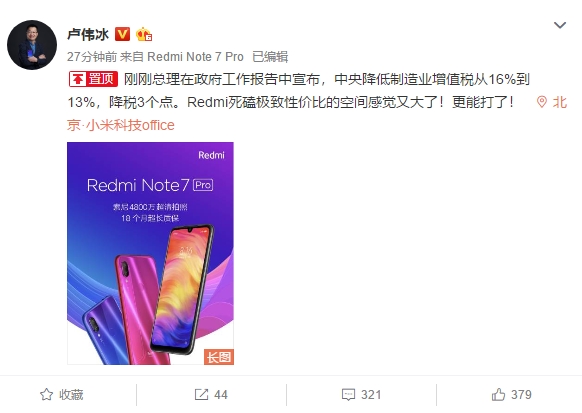
Task: Click the crown membership badge icon
Action: point(144,35)
